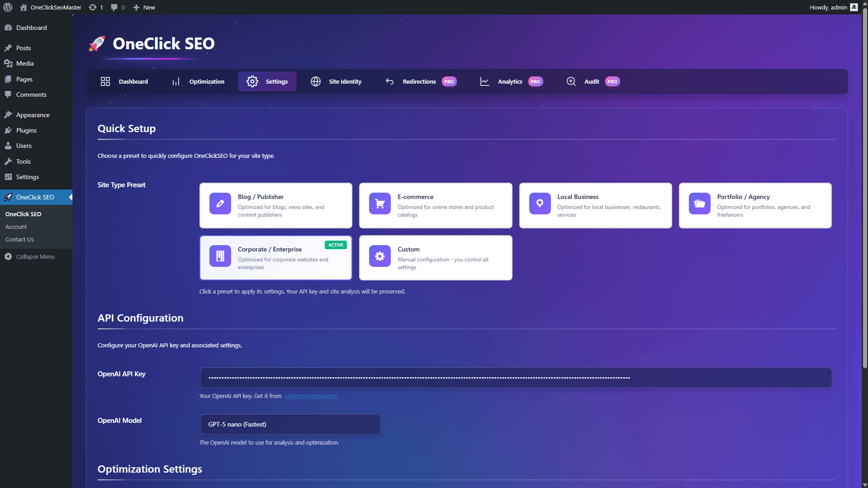The width and height of the screenshot is (868, 488).
Task: Open Site Identity via the globe icon
Action: point(315,81)
